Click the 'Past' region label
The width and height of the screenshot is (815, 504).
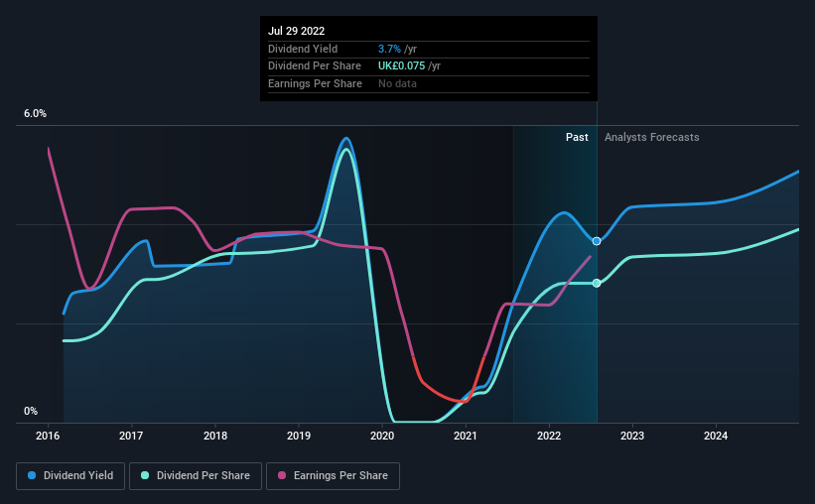coord(577,137)
